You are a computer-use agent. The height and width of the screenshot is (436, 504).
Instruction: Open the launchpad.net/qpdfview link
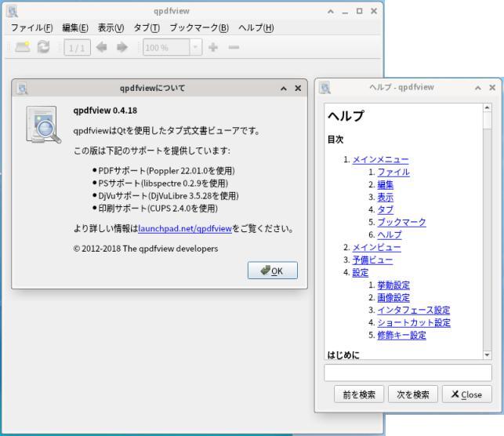coord(185,229)
